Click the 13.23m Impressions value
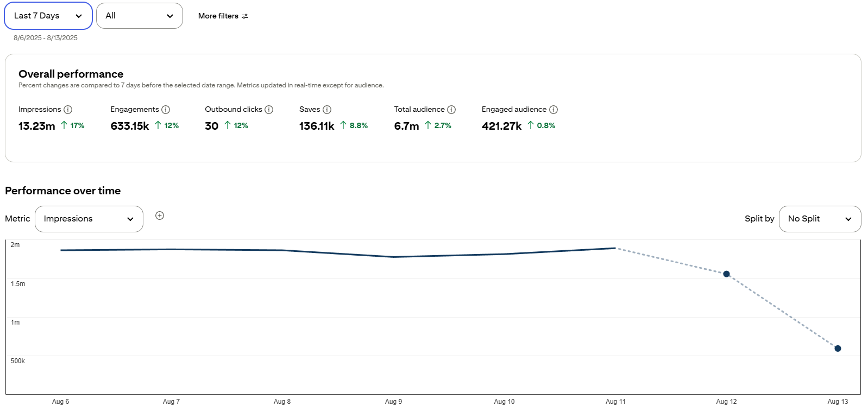This screenshot has height=412, width=868. [37, 126]
